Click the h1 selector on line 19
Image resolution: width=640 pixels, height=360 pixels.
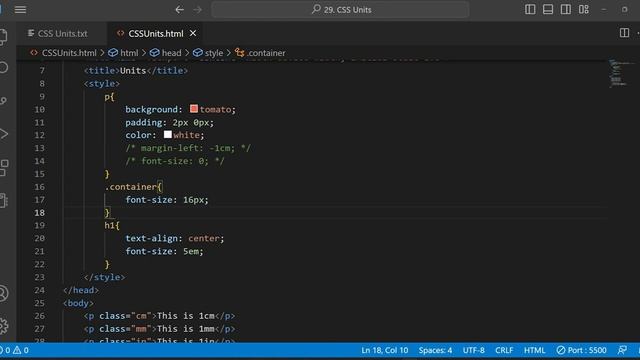tap(109, 226)
